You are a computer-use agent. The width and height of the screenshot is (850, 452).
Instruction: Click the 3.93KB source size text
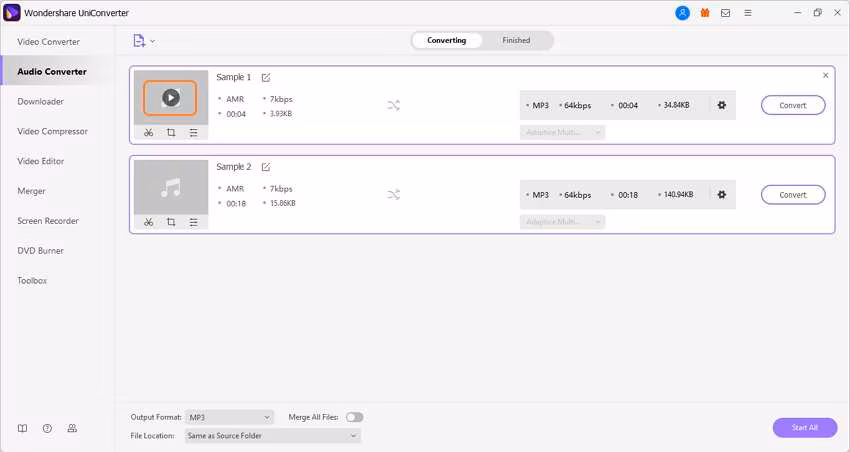pyautogui.click(x=281, y=114)
